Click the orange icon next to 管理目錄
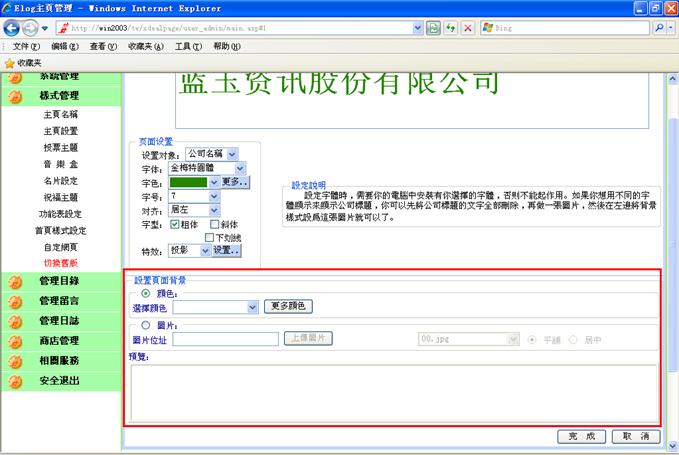679x455 pixels. (x=15, y=281)
